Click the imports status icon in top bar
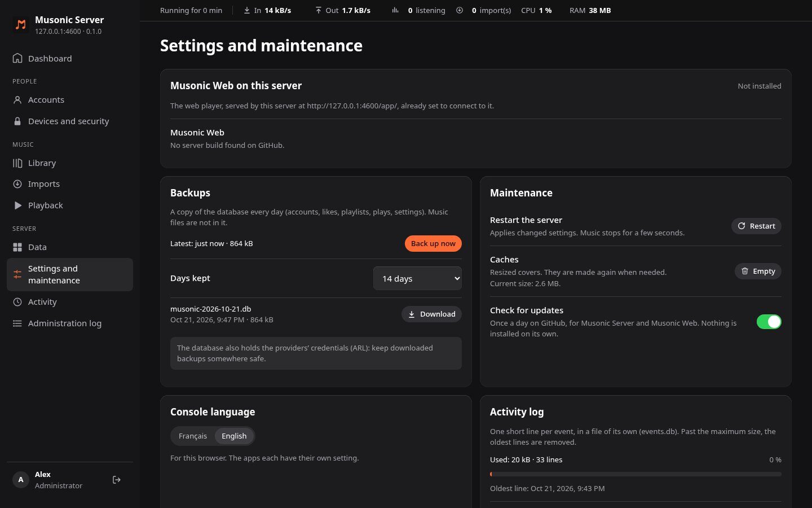This screenshot has height=508, width=812. point(460,10)
